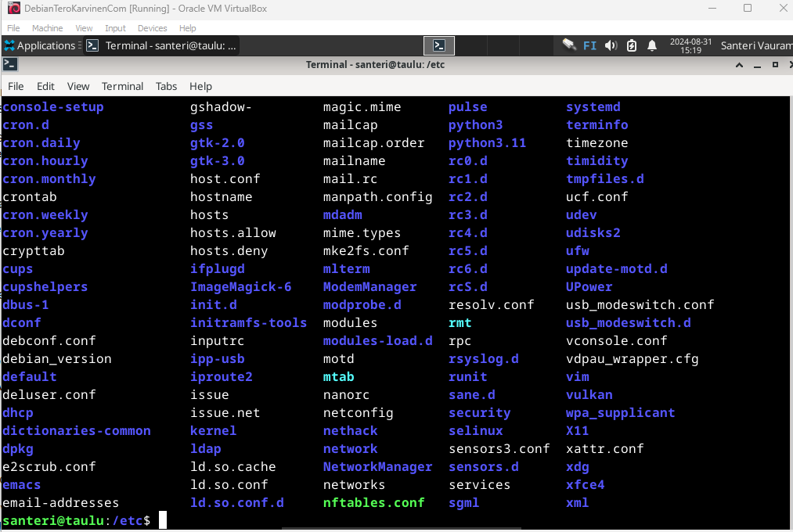Click the terminal launcher icon in panel
Viewport: 793px width, 532px height.
tap(439, 45)
